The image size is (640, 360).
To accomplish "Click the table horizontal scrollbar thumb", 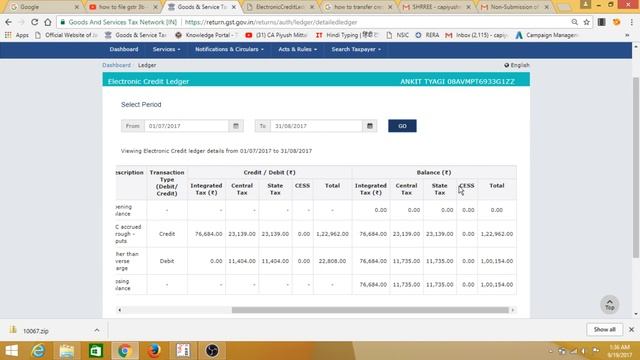I will [x=370, y=310].
